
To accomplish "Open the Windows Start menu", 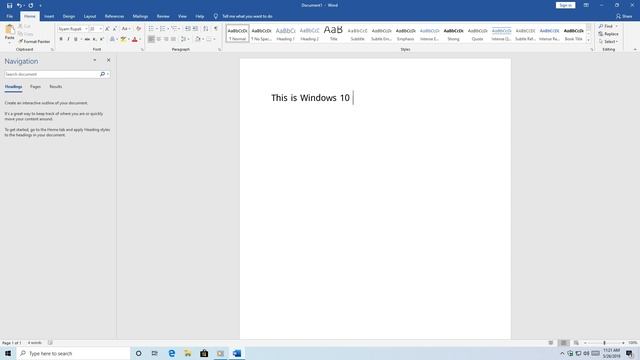I will (8, 353).
